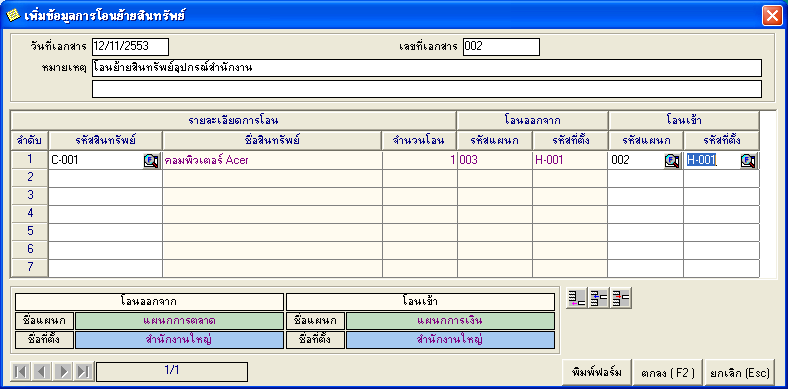788x389 pixels.
Task: Click transfer-out location name สำนักงานใหญ่
Action: coord(179,340)
